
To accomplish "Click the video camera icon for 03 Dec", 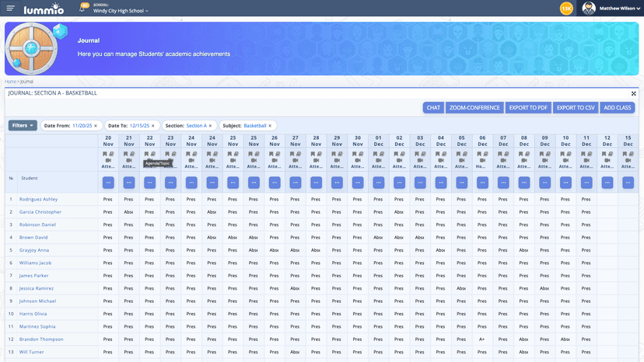I will point(420,160).
